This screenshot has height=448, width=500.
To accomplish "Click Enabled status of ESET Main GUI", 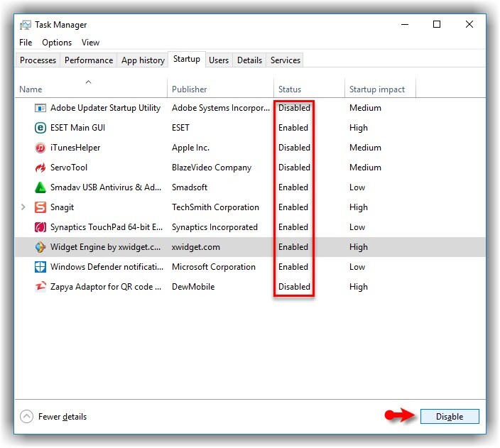I will 293,128.
